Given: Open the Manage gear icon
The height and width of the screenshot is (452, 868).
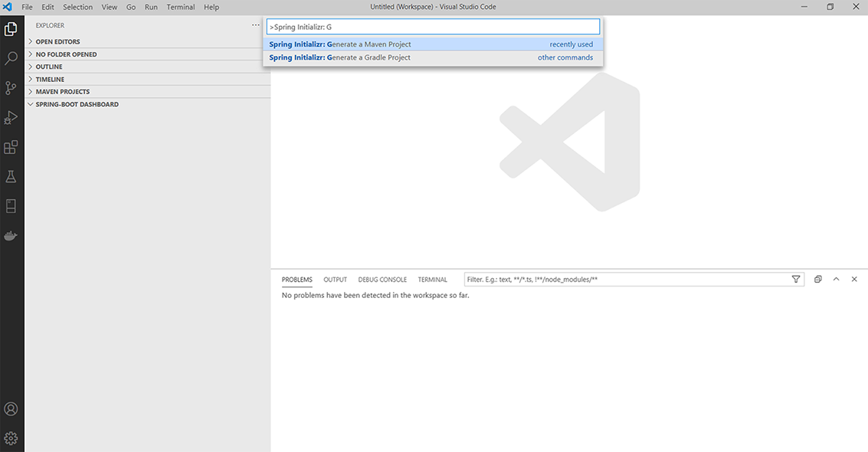Looking at the screenshot, I should [x=11, y=439].
